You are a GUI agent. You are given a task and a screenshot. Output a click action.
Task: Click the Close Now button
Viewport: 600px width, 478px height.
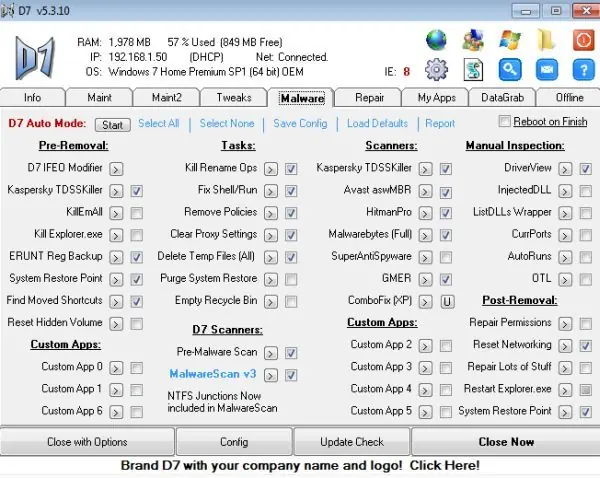tap(506, 442)
